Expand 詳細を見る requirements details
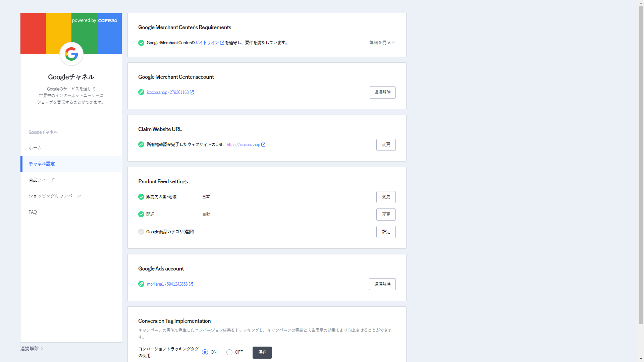644x362 pixels. pos(382,43)
